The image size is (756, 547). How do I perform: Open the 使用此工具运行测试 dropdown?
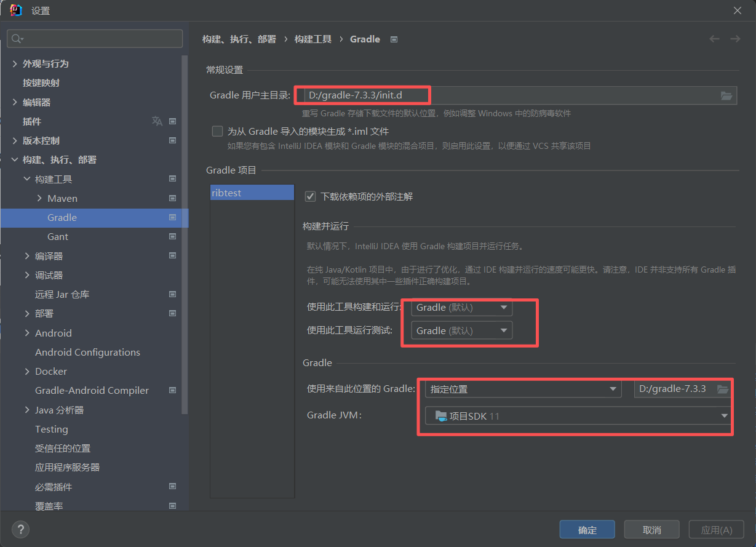click(461, 330)
